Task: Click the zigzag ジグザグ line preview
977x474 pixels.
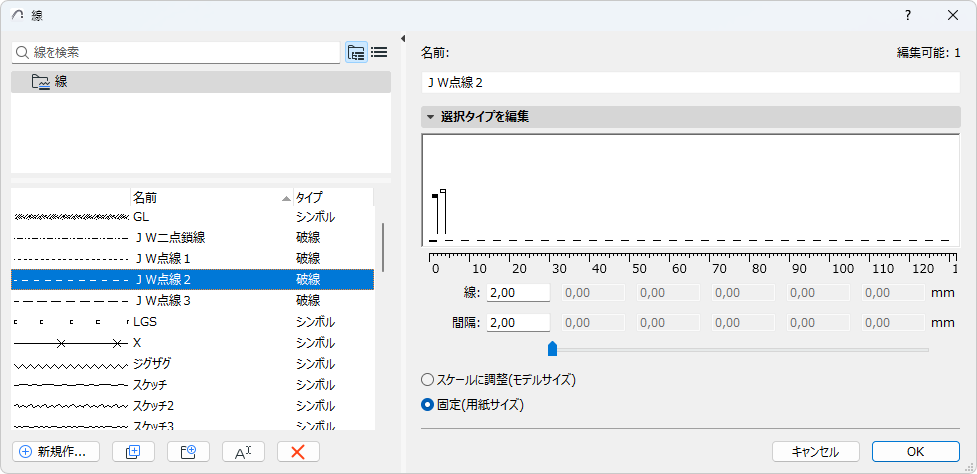Action: pyautogui.click(x=71, y=364)
